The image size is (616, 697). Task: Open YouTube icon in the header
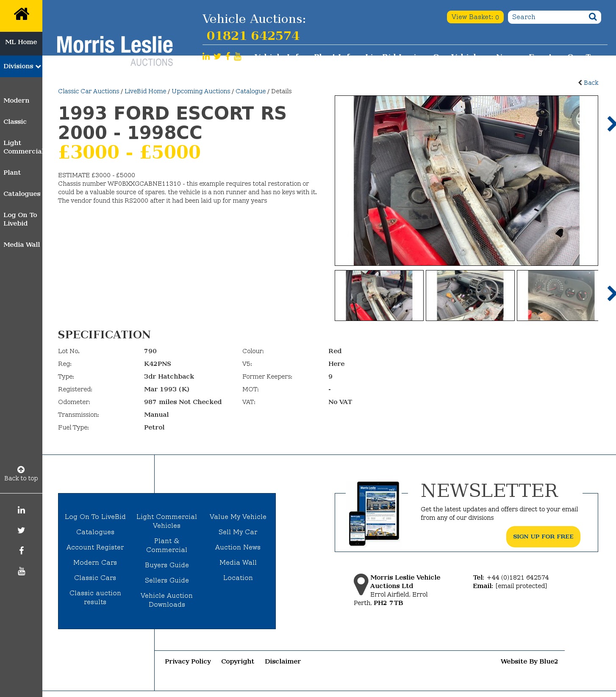click(238, 56)
